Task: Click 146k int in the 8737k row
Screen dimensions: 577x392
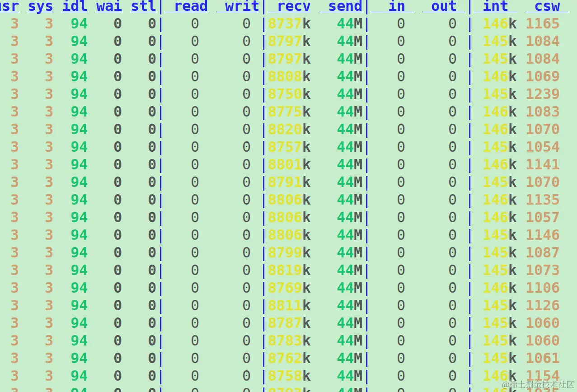Action: pyautogui.click(x=500, y=23)
